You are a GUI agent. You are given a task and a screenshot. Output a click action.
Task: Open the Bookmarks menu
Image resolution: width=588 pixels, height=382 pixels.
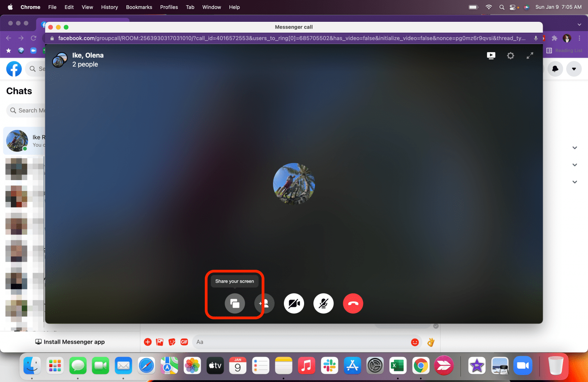(x=139, y=7)
